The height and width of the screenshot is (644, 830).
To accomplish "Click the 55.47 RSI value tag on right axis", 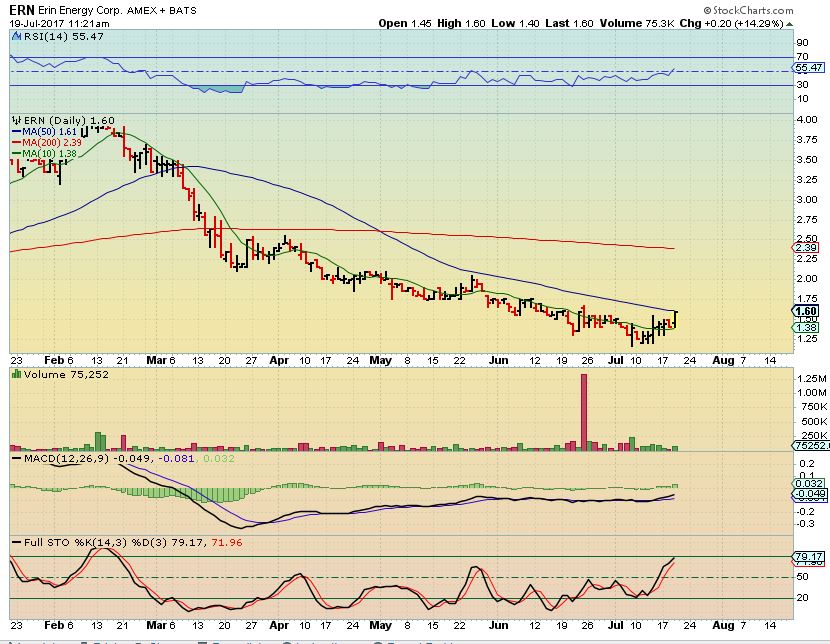I will click(x=808, y=68).
